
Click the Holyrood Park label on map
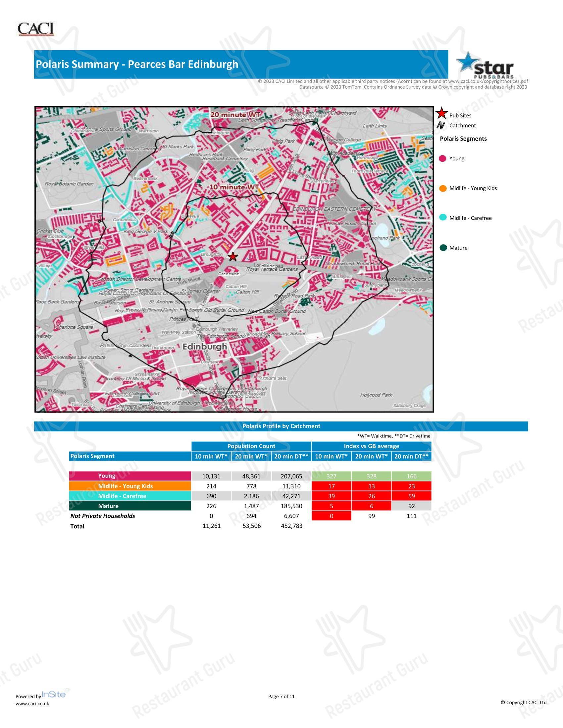pos(376,395)
